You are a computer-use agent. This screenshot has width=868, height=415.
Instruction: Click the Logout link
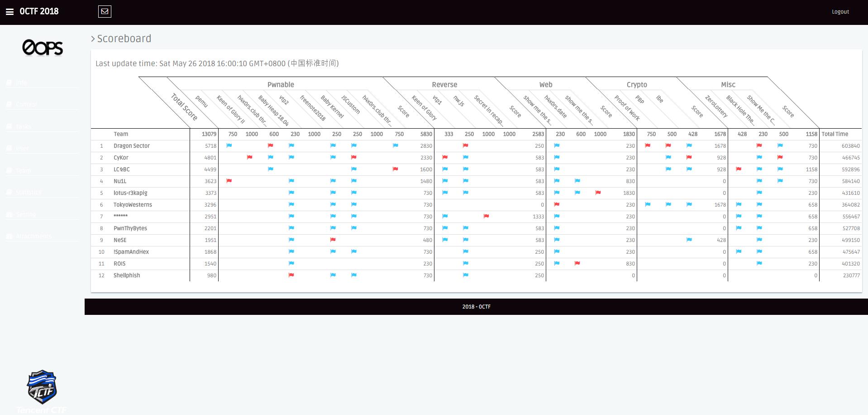(x=840, y=12)
